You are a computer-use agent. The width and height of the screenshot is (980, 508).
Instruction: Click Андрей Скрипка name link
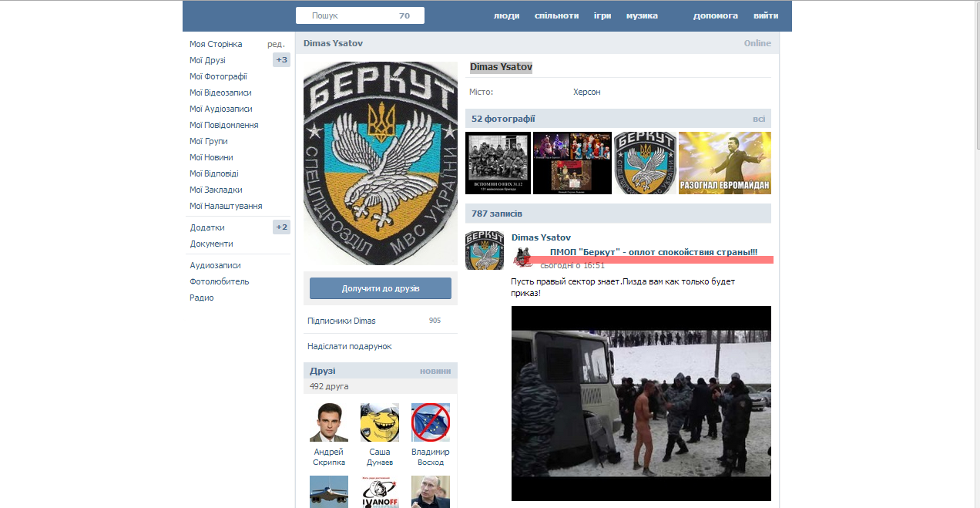329,457
